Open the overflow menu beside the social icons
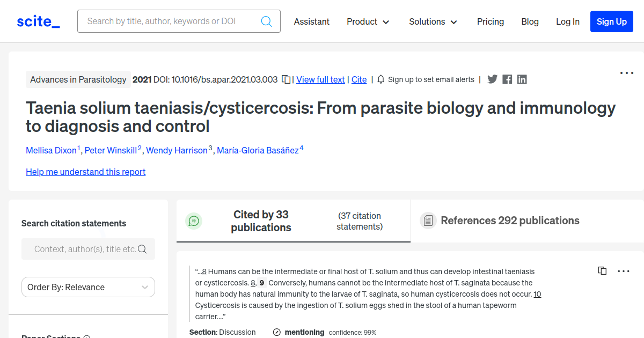This screenshot has height=338, width=644. point(626,72)
